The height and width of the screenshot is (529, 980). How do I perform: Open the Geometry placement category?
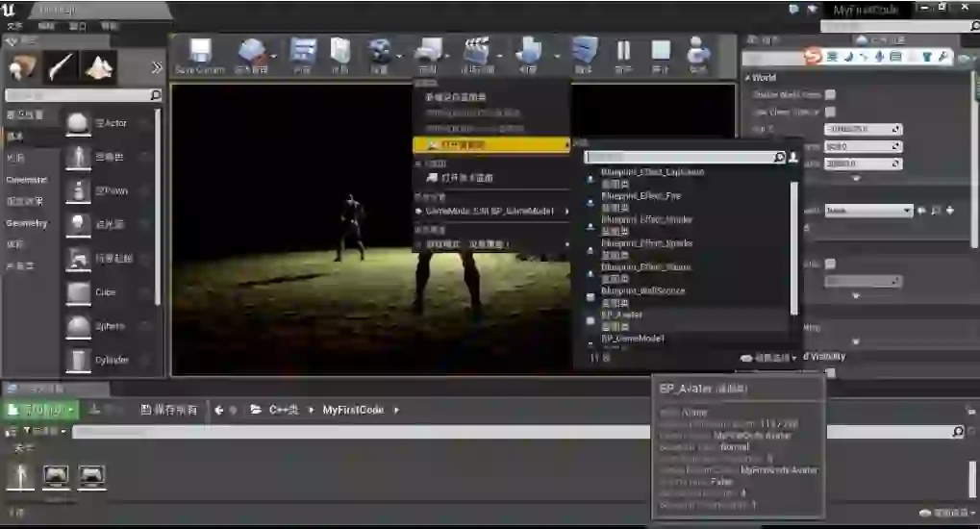(x=27, y=223)
